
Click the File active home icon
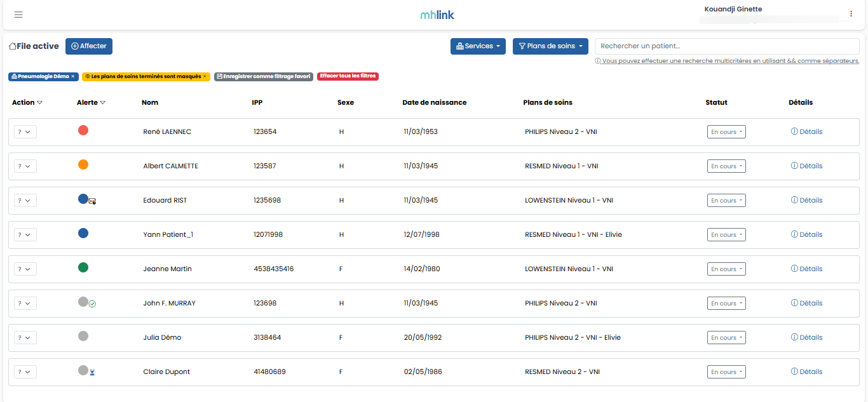[12, 46]
